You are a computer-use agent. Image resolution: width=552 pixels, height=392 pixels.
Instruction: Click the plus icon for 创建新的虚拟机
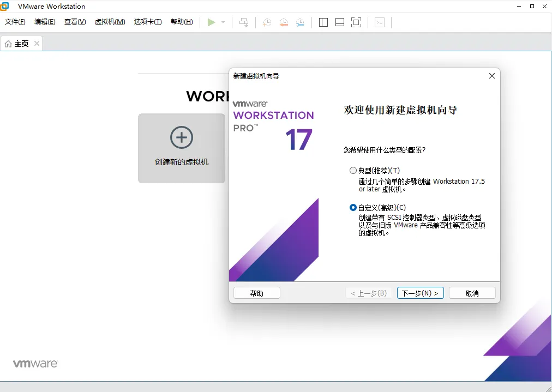182,137
